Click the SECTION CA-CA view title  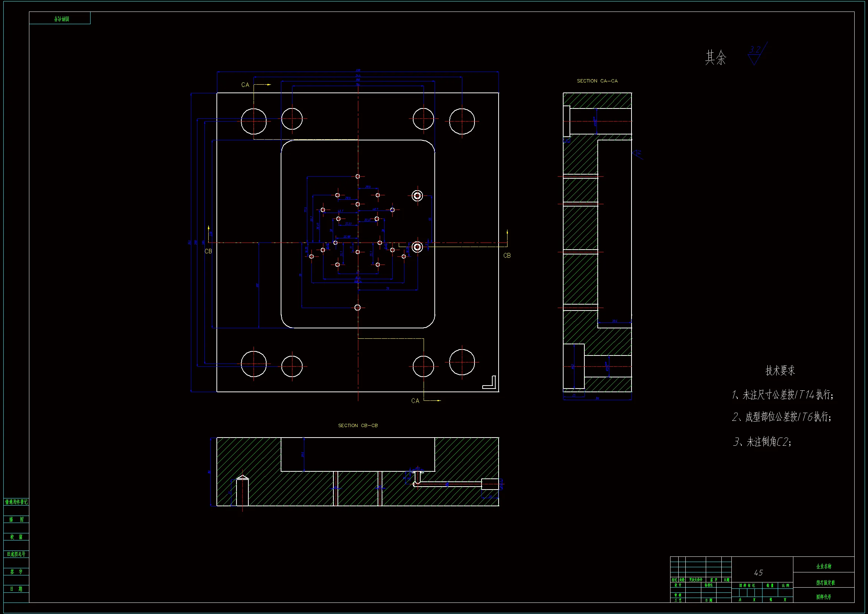point(597,81)
